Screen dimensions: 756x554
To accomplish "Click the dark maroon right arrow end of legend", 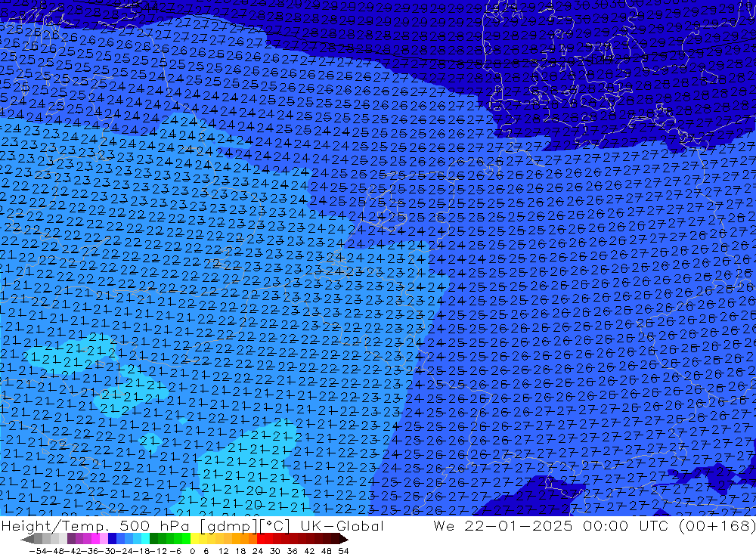I will [x=343, y=539].
